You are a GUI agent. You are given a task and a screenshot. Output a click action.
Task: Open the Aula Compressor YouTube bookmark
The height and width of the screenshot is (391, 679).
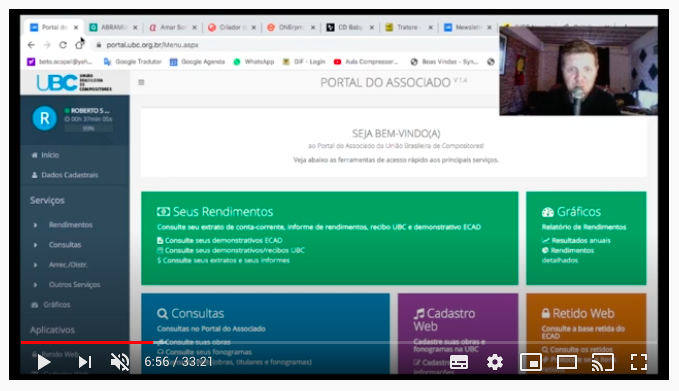tap(366, 62)
